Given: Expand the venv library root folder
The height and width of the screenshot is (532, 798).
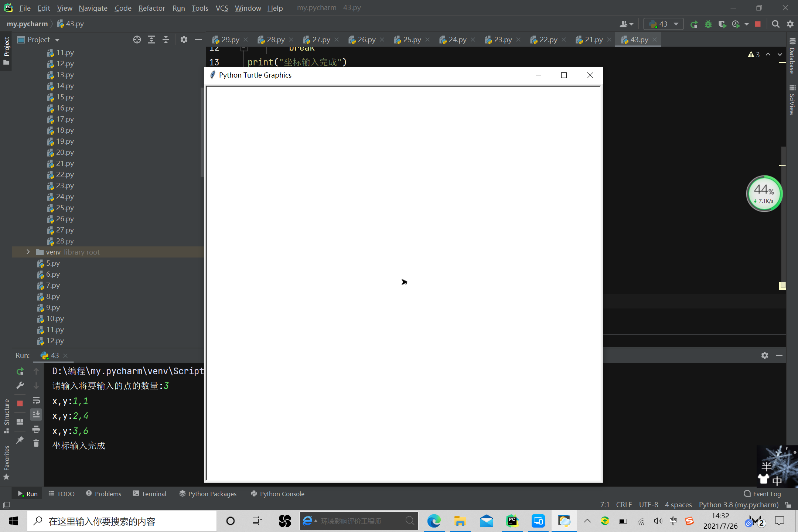Looking at the screenshot, I should (x=28, y=252).
